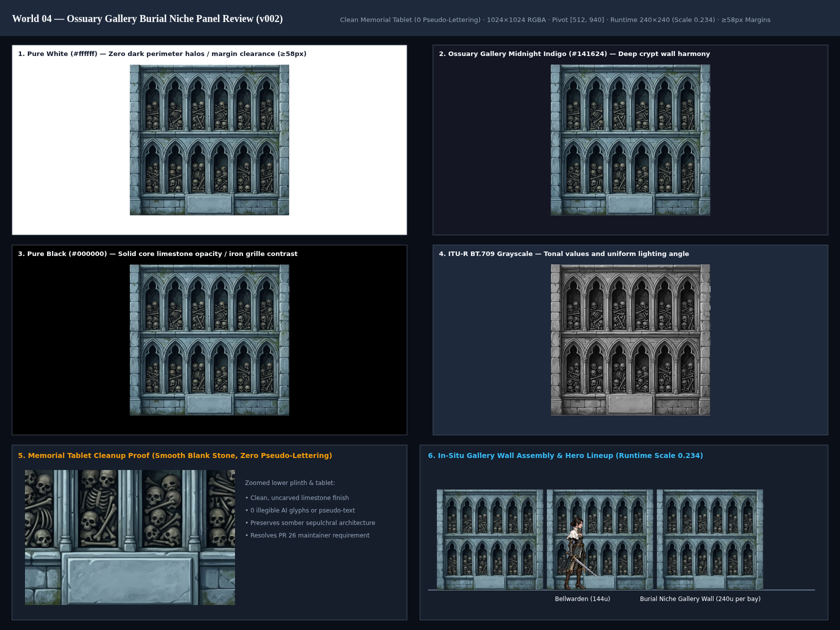Click the text 'Zoomed lower plinth & tablet:'
840x630 pixels.
290,483
